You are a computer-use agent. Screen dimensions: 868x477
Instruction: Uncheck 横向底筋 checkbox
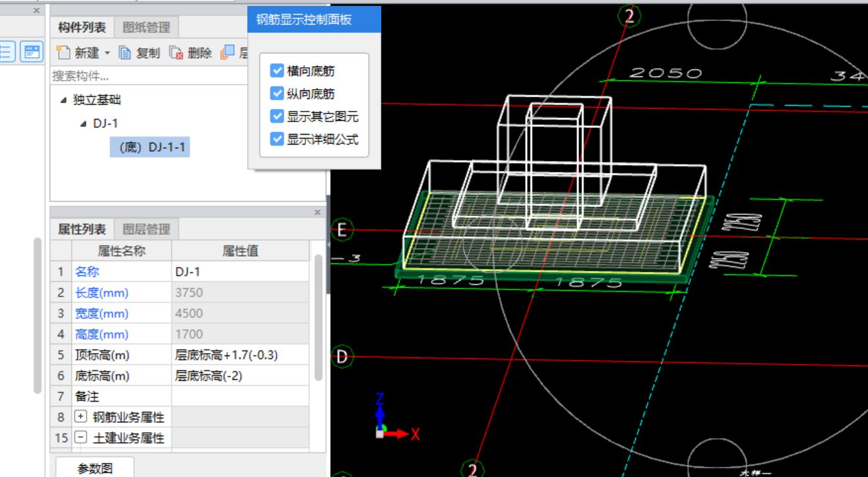[x=277, y=70]
